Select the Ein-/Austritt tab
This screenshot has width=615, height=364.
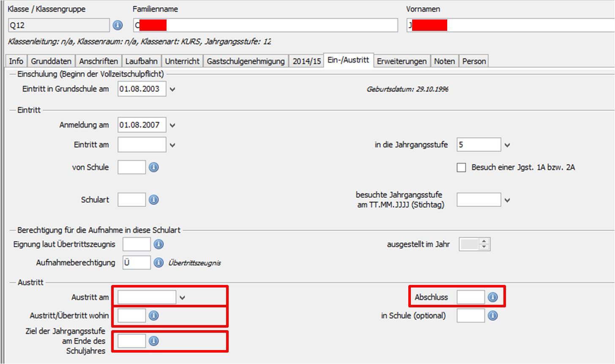[348, 60]
